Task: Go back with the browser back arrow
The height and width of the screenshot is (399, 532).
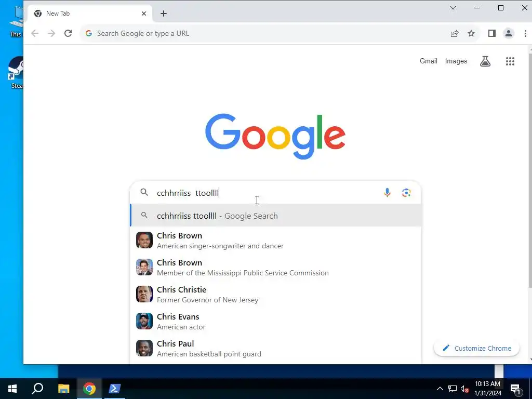Action: (x=35, y=33)
